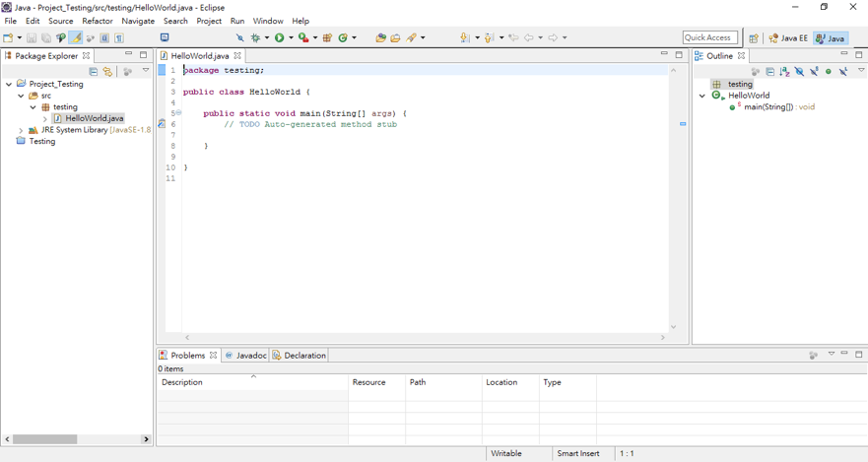Click the New Java Package icon
Viewport: 868px width, 462px height.
pos(328,37)
